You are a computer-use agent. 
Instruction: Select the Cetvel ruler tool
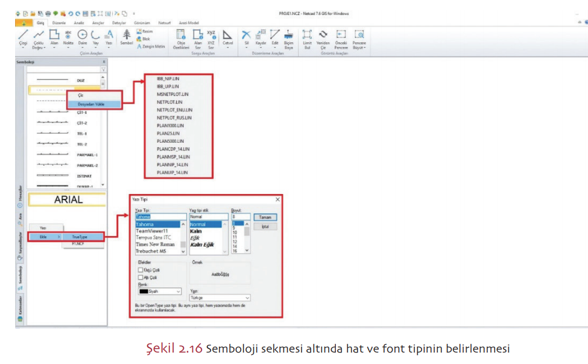click(x=227, y=36)
